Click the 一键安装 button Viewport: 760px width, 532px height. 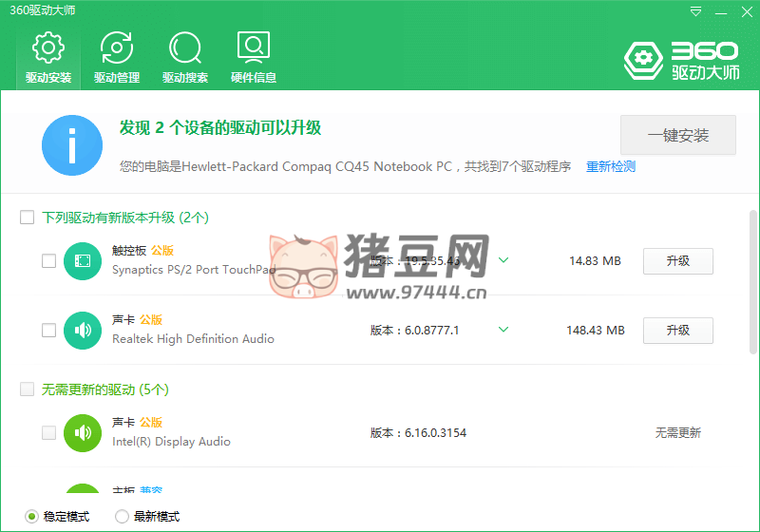678,135
